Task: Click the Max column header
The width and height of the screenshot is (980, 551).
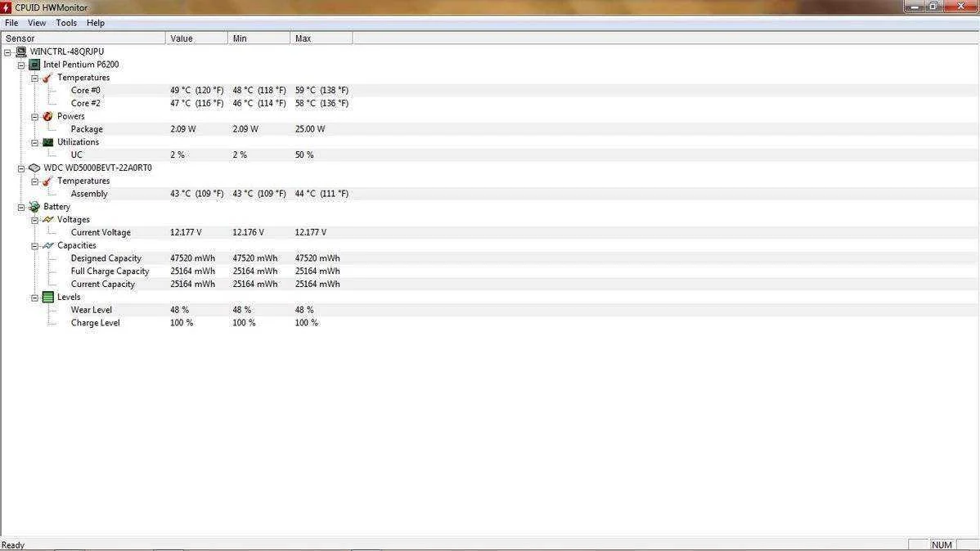Action: tap(321, 38)
